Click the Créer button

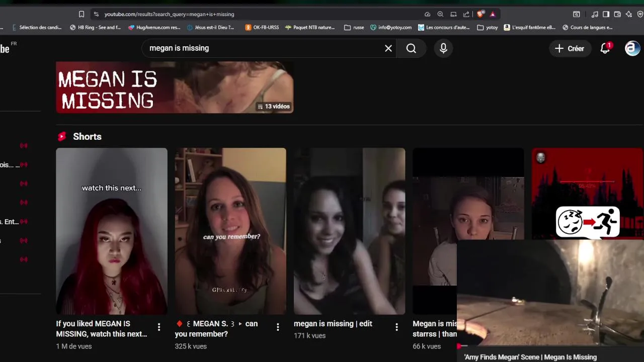click(570, 48)
